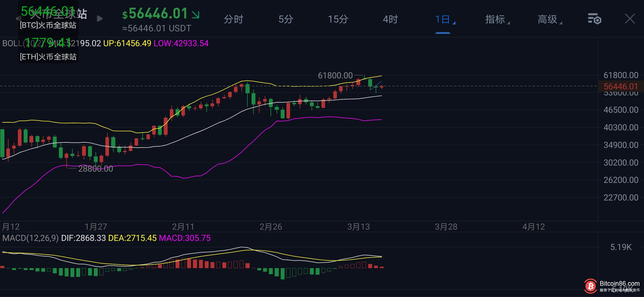The image size is (644, 297).
Task: Close the fullscreen chart with X
Action: (630, 19)
